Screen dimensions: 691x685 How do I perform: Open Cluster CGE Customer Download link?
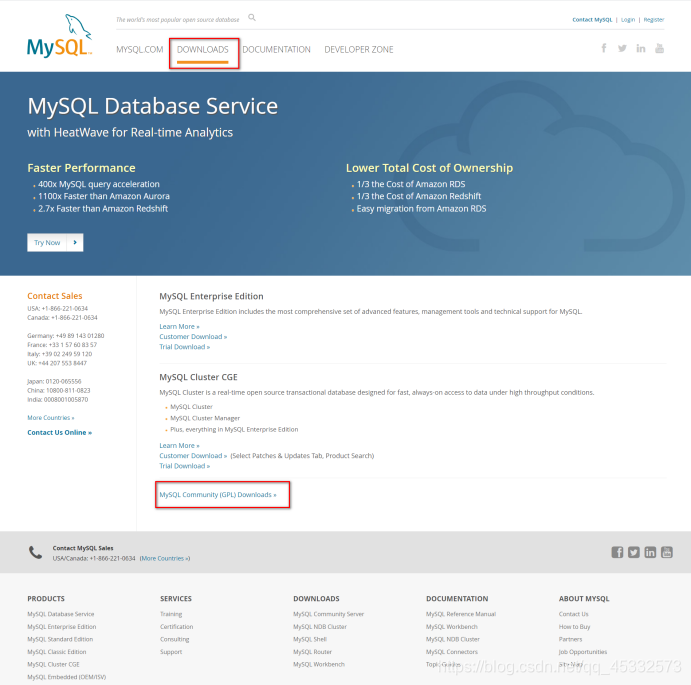(x=193, y=455)
